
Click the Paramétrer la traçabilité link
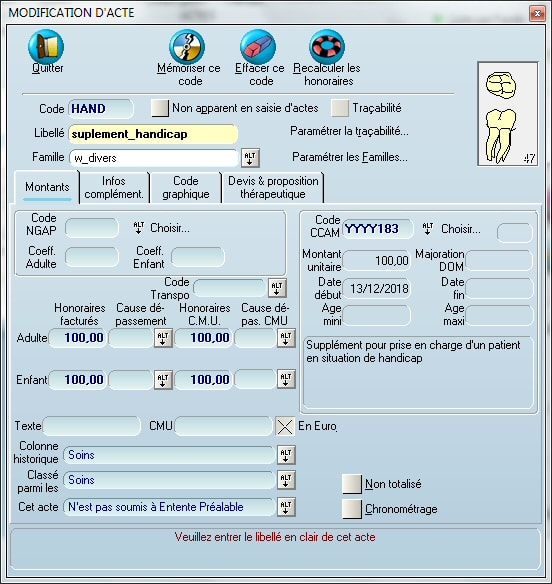pos(349,131)
